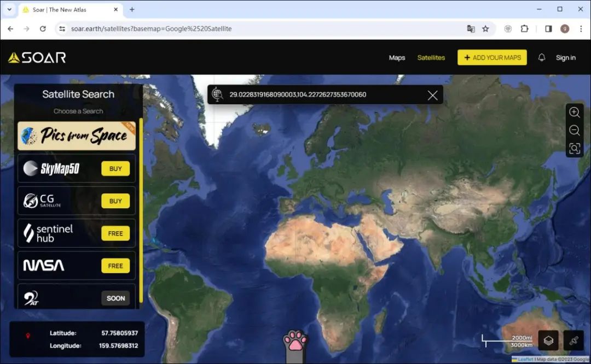Click the Satellite Search heading
The width and height of the screenshot is (591, 364).
click(x=78, y=94)
